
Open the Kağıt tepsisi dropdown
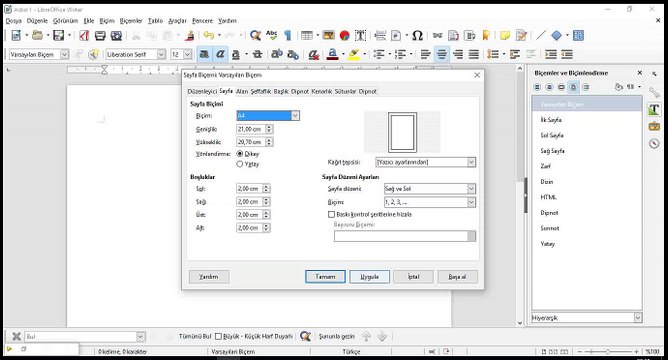pyautogui.click(x=471, y=162)
